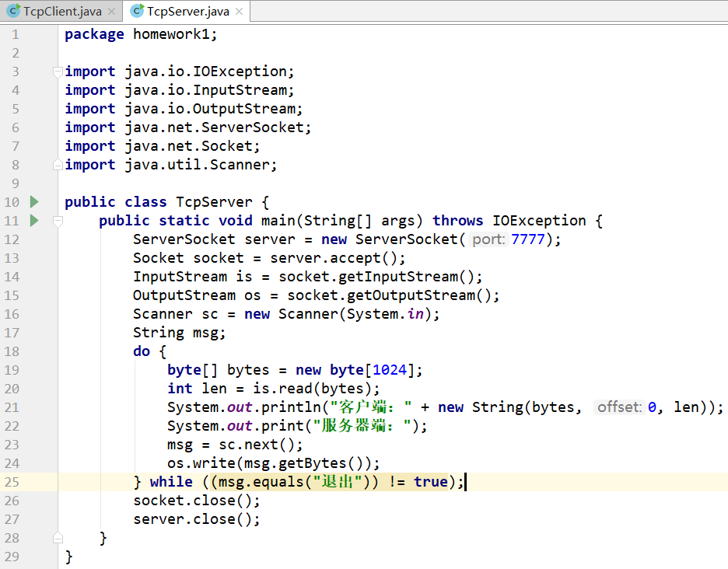728x569 pixels.
Task: Click 'getOutputStream' on line 15
Action: 411,295
